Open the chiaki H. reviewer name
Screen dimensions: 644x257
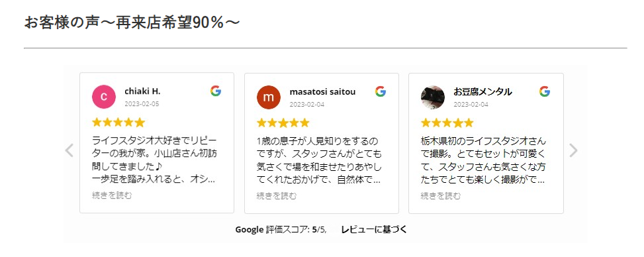tap(142, 91)
